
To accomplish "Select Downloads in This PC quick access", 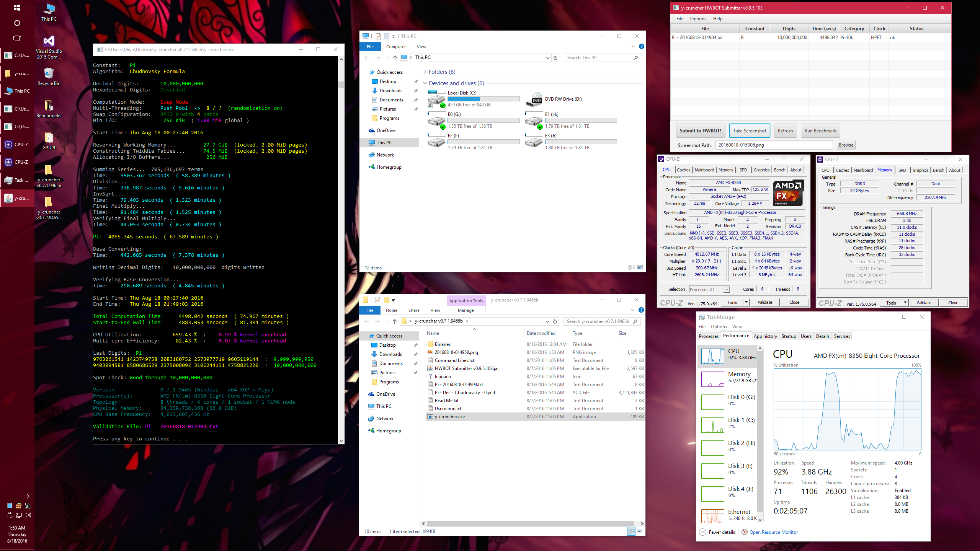I will coord(391,91).
